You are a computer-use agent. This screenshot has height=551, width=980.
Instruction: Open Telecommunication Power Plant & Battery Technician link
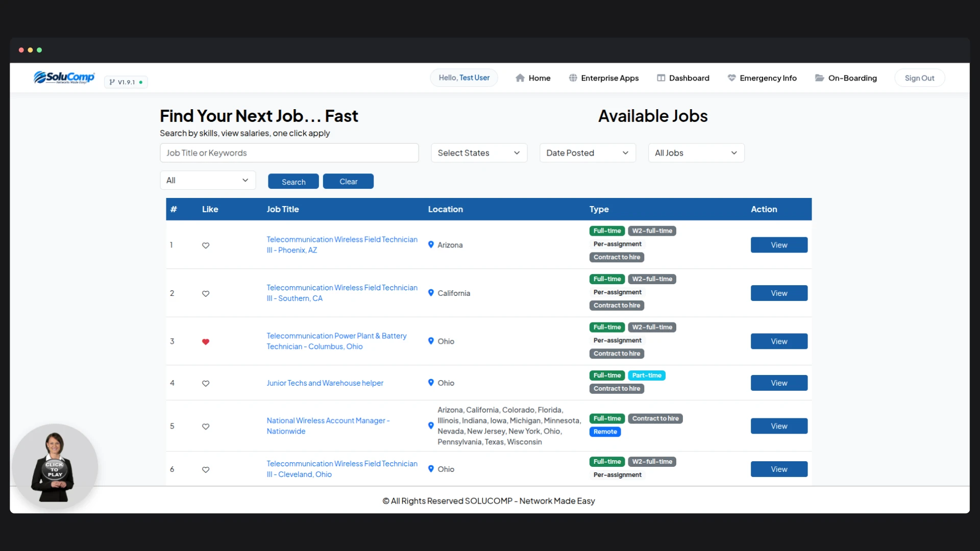(336, 341)
